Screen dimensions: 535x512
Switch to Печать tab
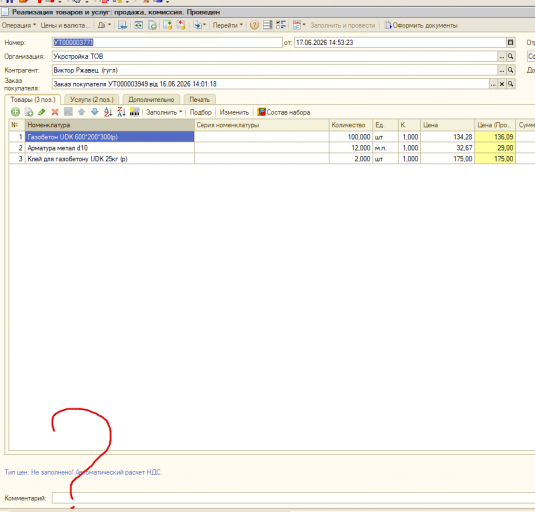200,100
